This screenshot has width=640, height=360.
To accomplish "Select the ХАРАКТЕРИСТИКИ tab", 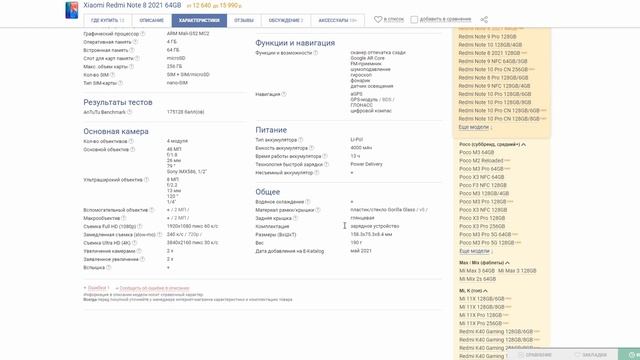I will pos(199,20).
